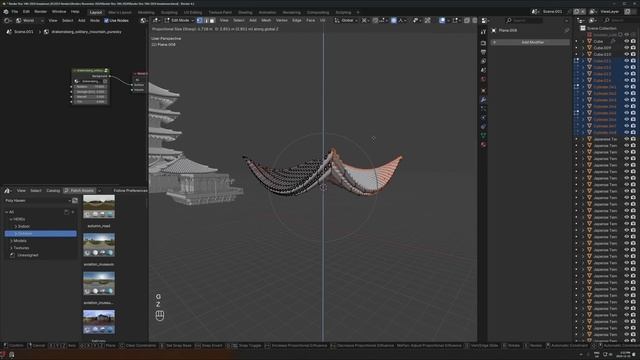Click the asset library refresh icon beside Poly Haven

click(x=75, y=200)
